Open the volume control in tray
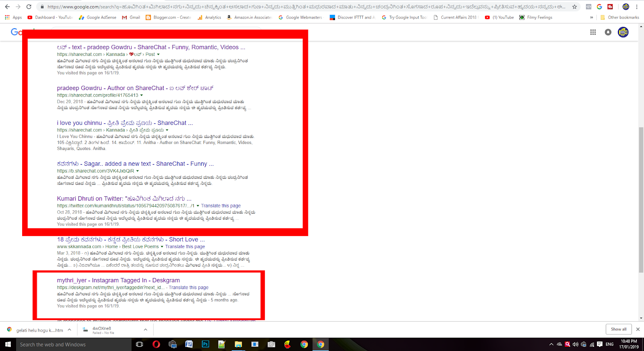 pos(576,345)
